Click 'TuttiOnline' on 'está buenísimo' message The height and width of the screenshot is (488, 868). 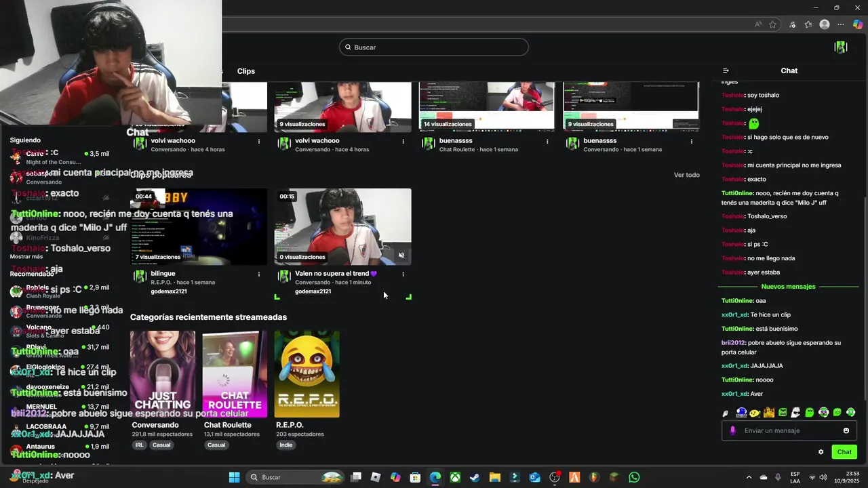click(737, 329)
